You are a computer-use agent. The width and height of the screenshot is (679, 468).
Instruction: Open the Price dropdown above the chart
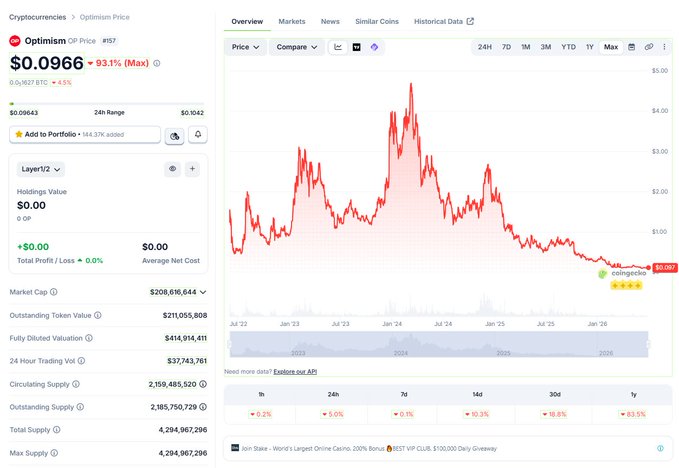pos(245,47)
